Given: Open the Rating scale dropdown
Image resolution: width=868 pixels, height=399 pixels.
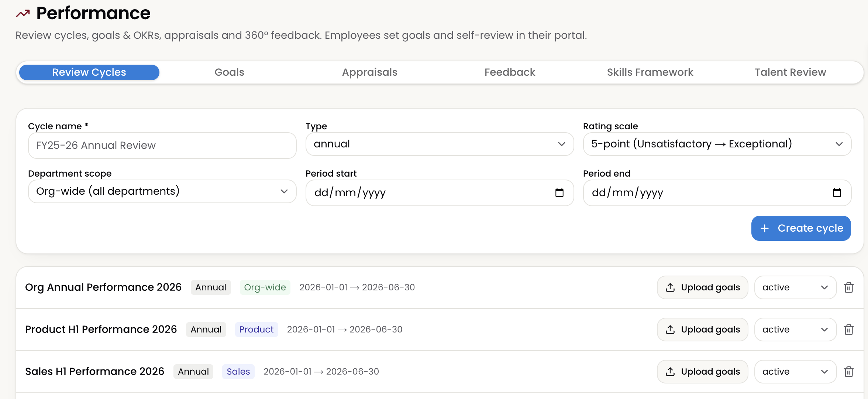Looking at the screenshot, I should 717,144.
